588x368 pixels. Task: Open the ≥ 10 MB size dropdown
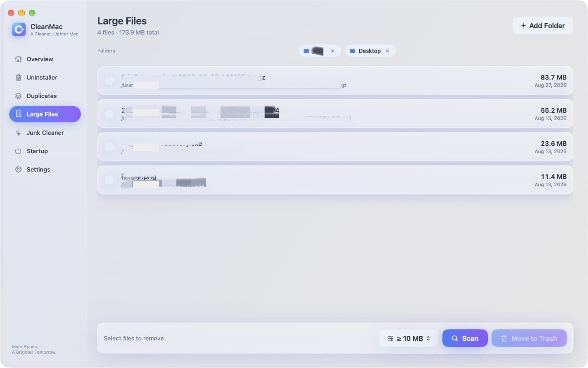tap(409, 338)
